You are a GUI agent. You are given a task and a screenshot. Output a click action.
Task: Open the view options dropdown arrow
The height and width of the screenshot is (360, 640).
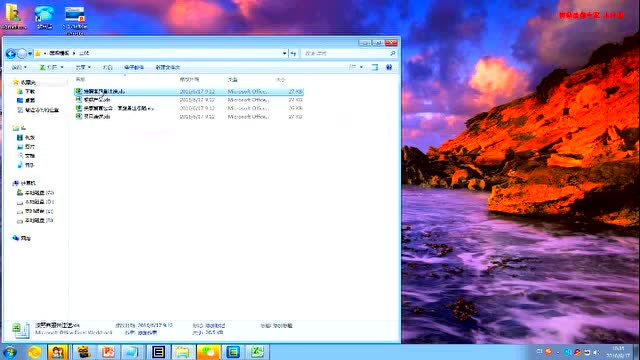pos(361,67)
